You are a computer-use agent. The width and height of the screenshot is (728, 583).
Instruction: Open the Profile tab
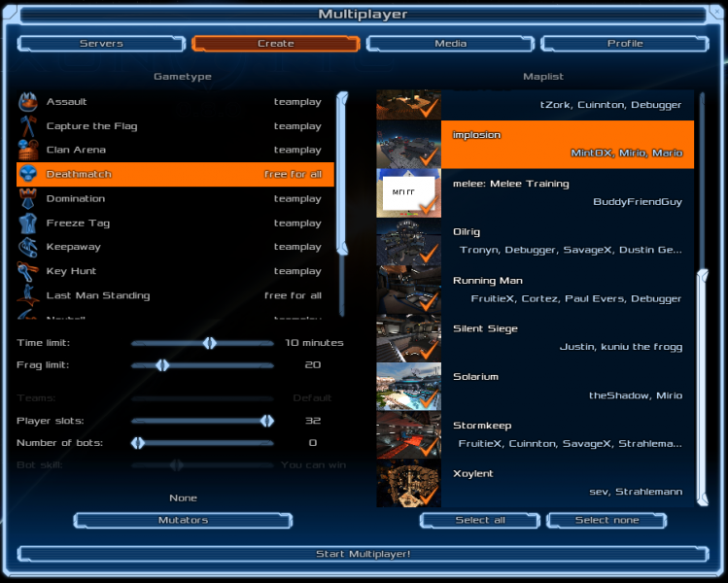[x=625, y=43]
